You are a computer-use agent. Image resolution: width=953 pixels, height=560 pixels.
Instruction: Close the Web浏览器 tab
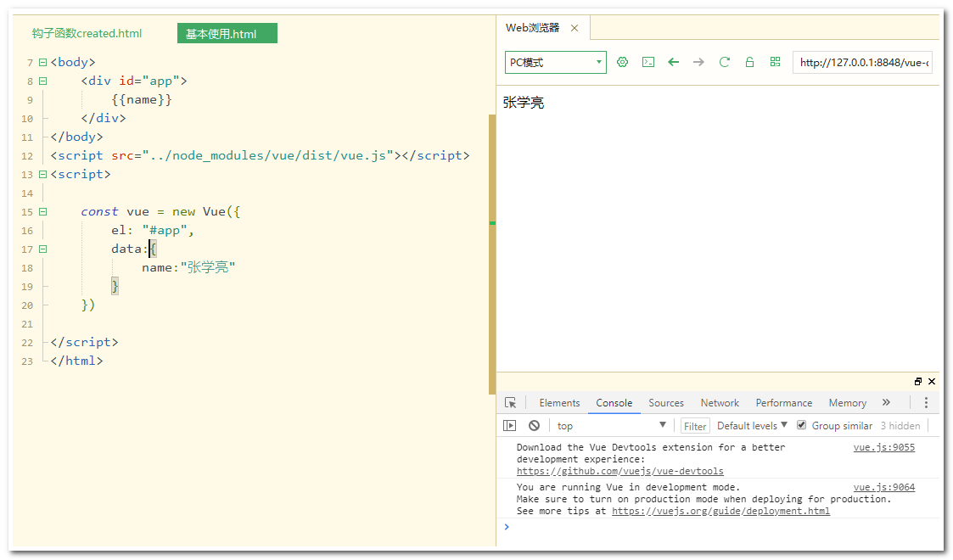575,28
